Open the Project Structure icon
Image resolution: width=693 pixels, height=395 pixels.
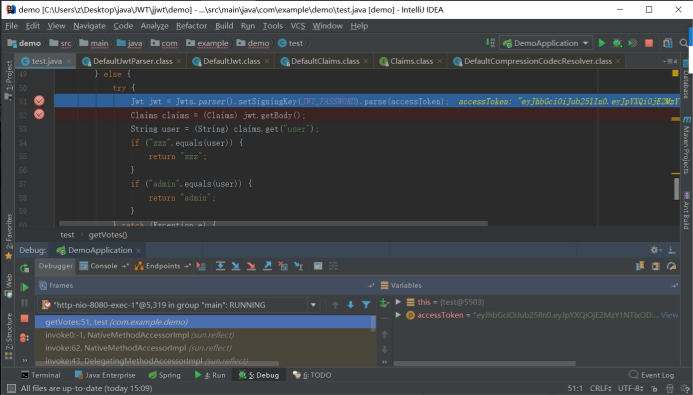pos(667,43)
